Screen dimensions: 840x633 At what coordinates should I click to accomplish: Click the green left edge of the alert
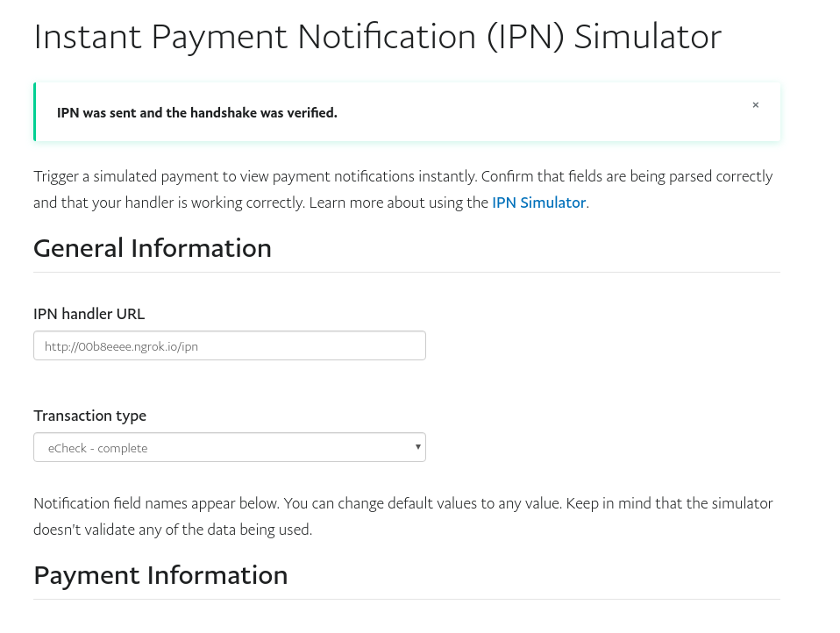(35, 111)
